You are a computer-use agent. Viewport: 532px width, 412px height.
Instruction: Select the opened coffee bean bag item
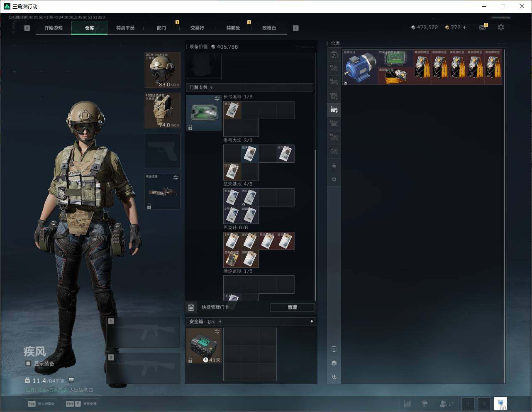(x=396, y=76)
